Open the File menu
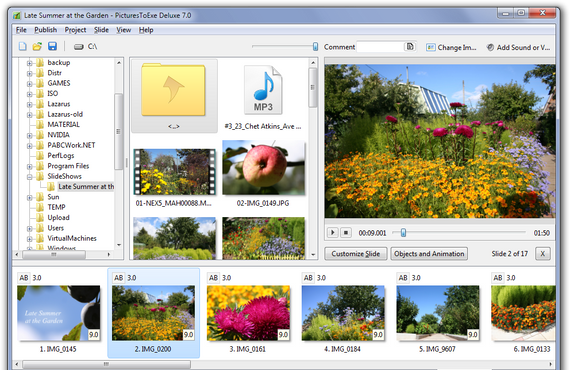Image resolution: width=571 pixels, height=370 pixels. (21, 30)
